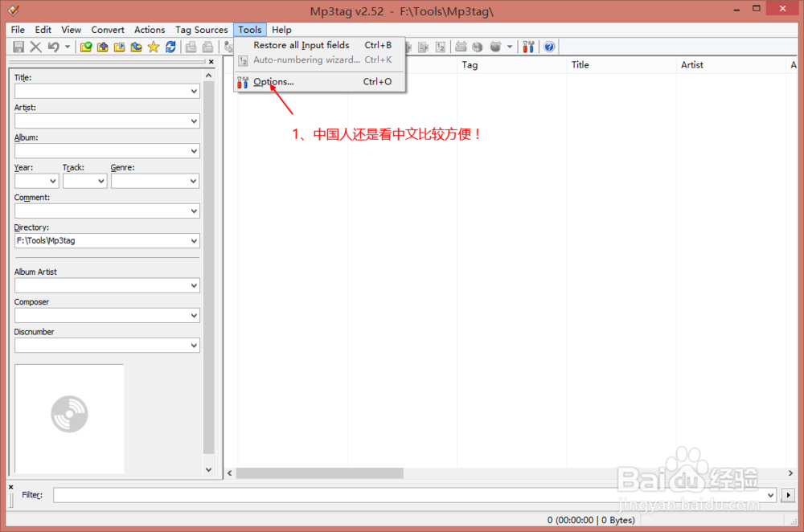Expand the Genre field dropdown
804x532 pixels.
click(x=194, y=181)
